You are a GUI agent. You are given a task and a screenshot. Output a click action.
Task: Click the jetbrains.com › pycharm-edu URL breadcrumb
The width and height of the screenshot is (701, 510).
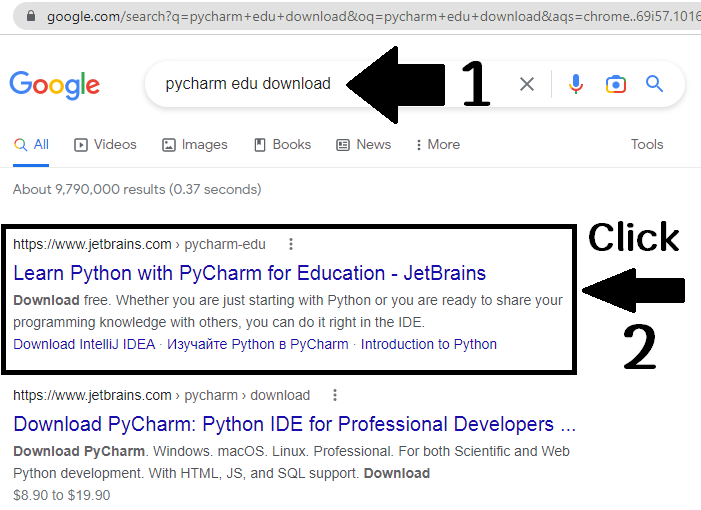tap(139, 244)
